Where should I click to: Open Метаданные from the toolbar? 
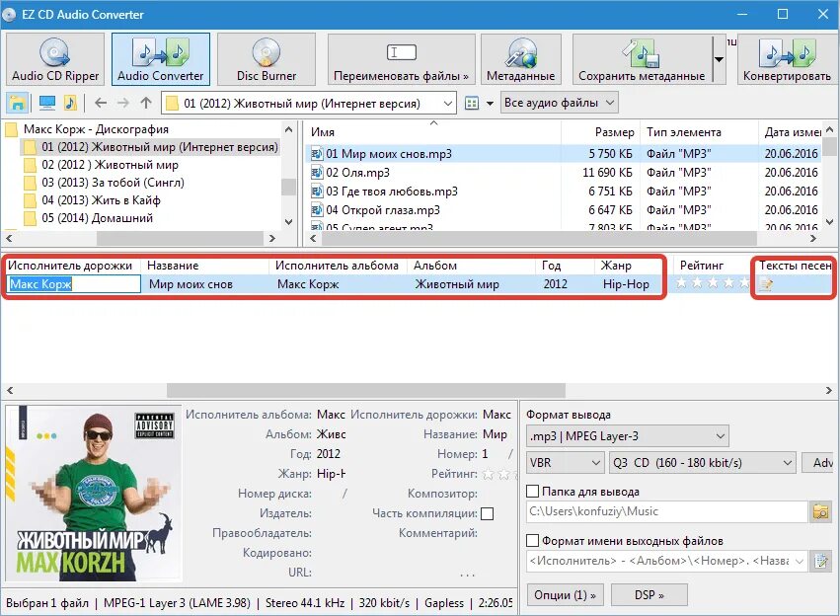[x=521, y=59]
